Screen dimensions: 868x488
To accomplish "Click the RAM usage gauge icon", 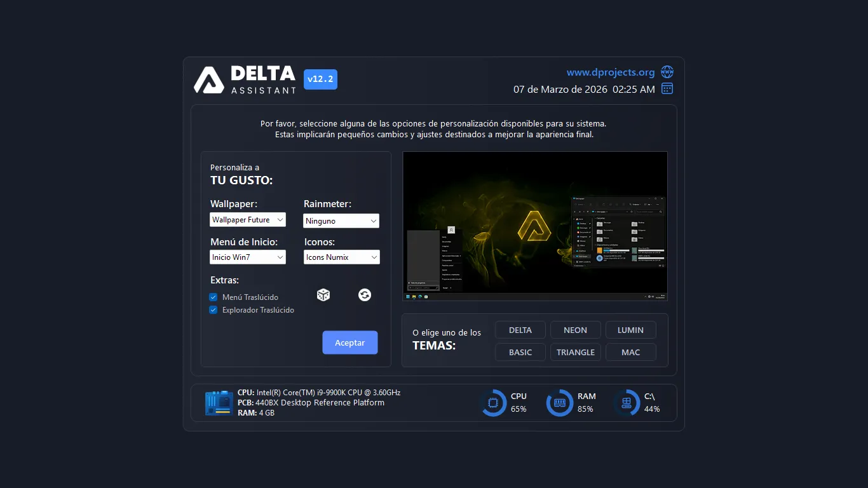I will pyautogui.click(x=560, y=403).
